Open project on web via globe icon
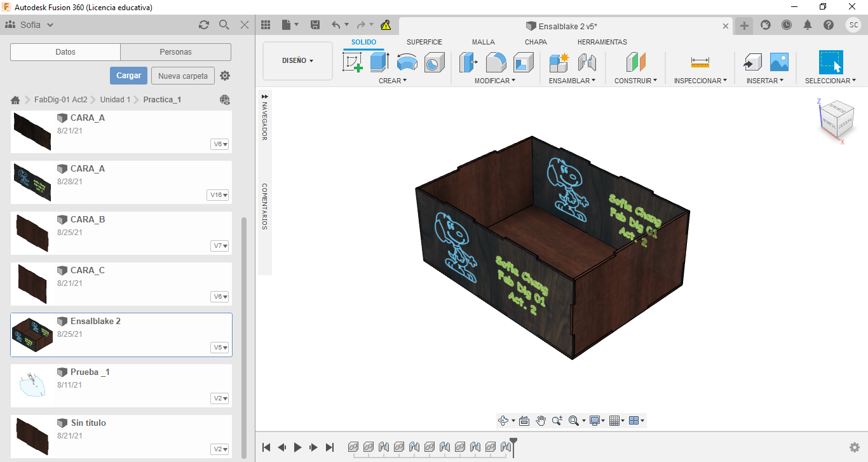This screenshot has width=868, height=462. 225,100
